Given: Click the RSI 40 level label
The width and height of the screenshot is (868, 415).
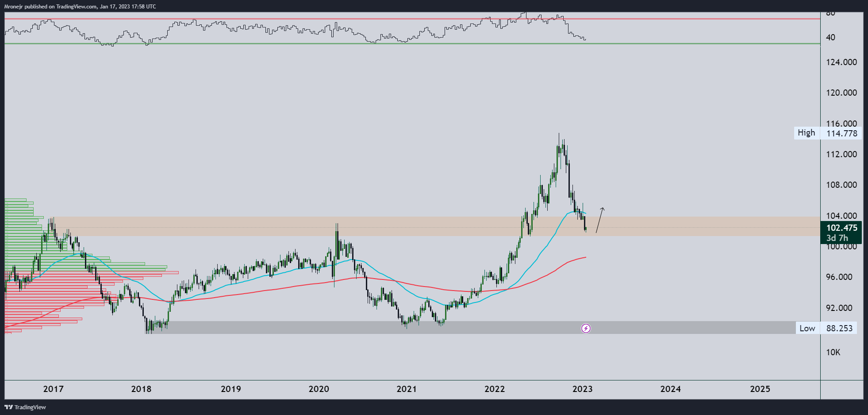Looking at the screenshot, I should click(x=830, y=37).
